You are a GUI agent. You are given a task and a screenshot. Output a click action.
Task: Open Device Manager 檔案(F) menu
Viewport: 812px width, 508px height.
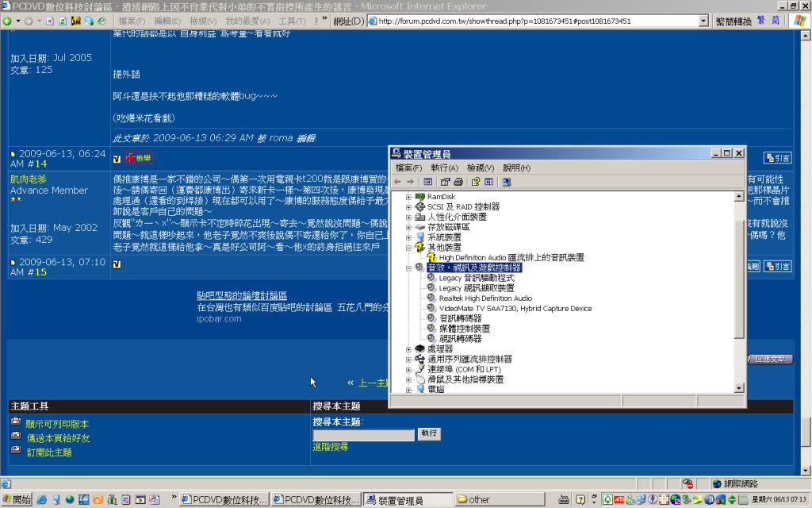[x=408, y=168]
